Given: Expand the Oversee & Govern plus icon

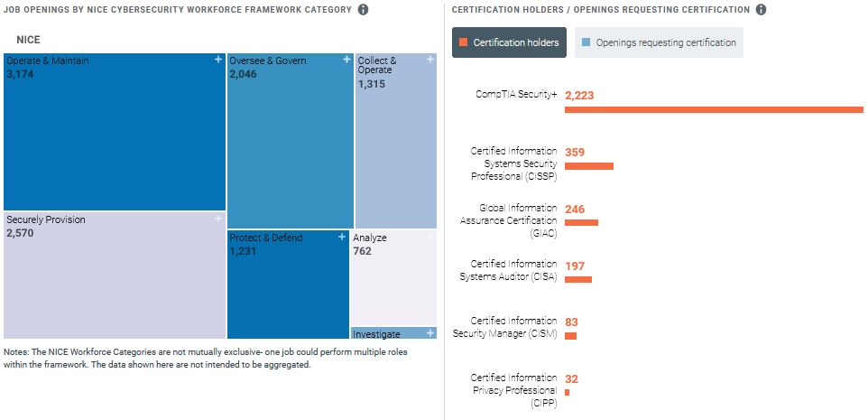Looking at the screenshot, I should point(347,60).
